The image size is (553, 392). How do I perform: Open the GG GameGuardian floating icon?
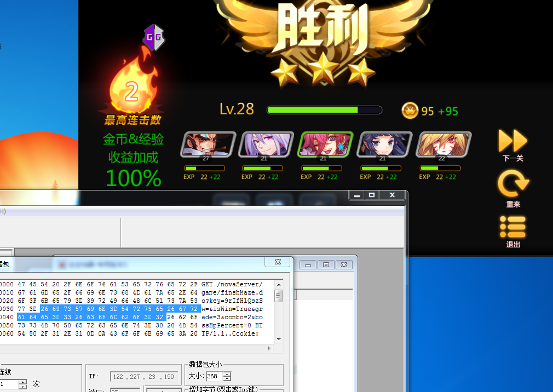point(154,37)
